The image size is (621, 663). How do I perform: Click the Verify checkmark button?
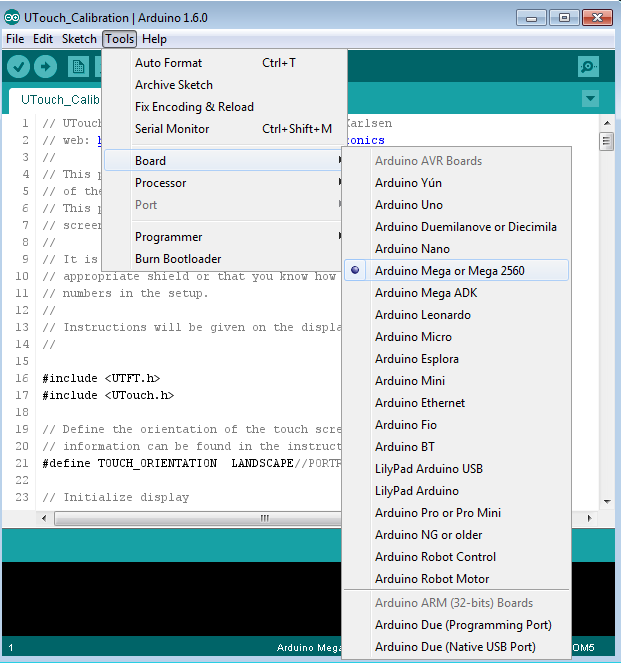(18, 67)
